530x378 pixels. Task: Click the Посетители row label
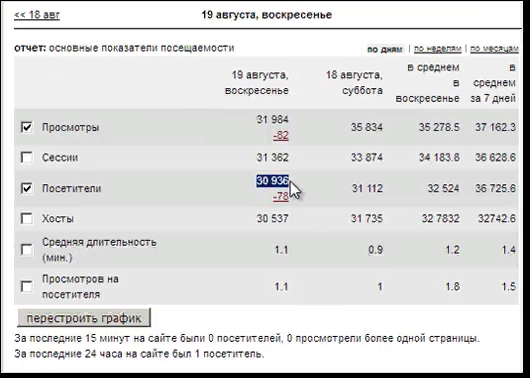[x=71, y=188]
